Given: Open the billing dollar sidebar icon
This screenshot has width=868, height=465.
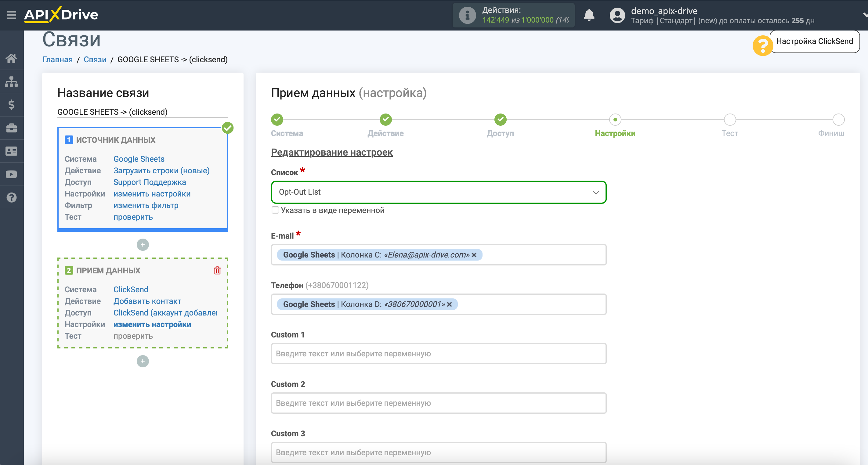Looking at the screenshot, I should [12, 105].
